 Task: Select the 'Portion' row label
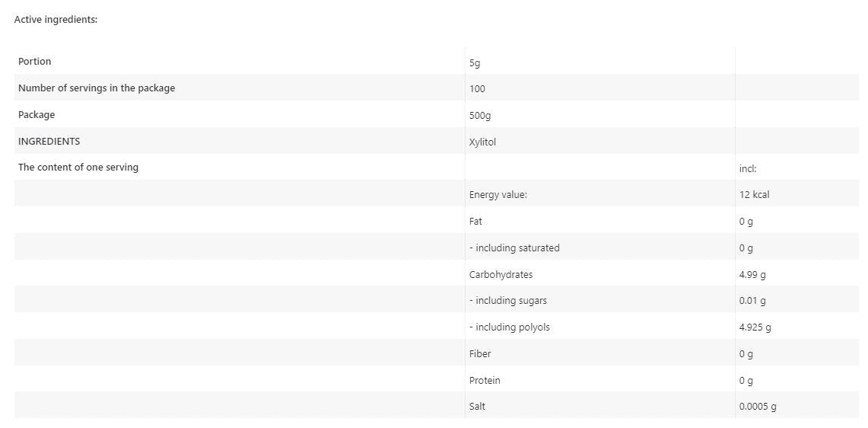coord(35,62)
